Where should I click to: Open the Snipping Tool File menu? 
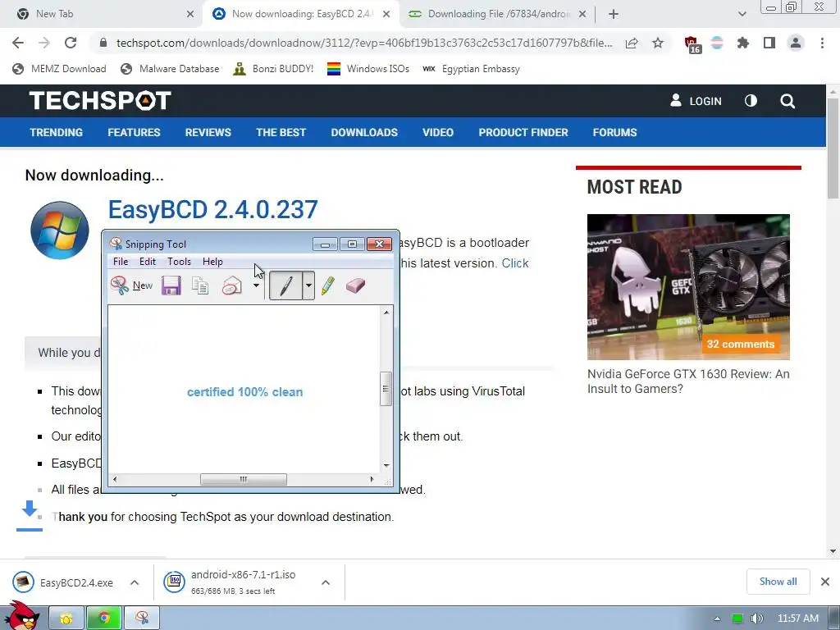121,262
